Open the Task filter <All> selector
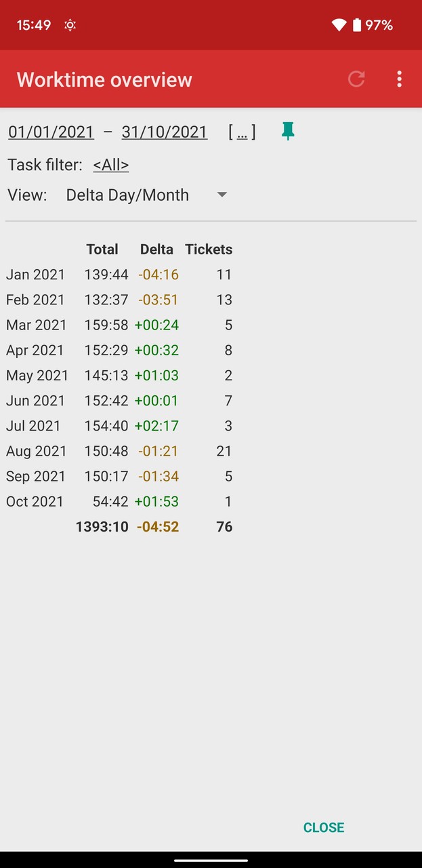This screenshot has height=868, width=422. point(110,165)
